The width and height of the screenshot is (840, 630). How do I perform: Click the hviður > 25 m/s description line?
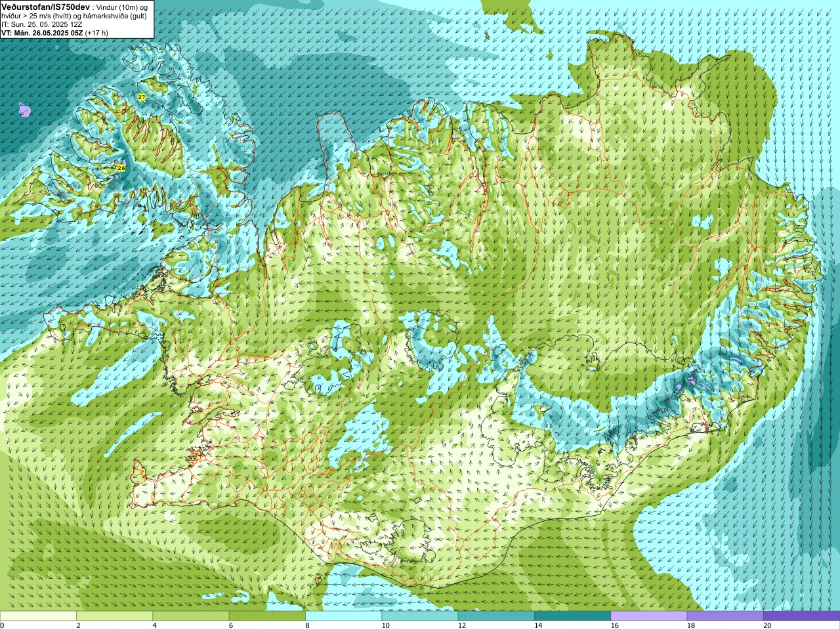coord(74,16)
